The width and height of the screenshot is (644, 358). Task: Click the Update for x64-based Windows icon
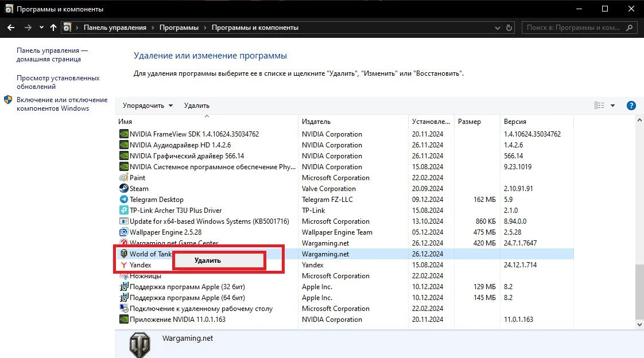click(x=123, y=221)
